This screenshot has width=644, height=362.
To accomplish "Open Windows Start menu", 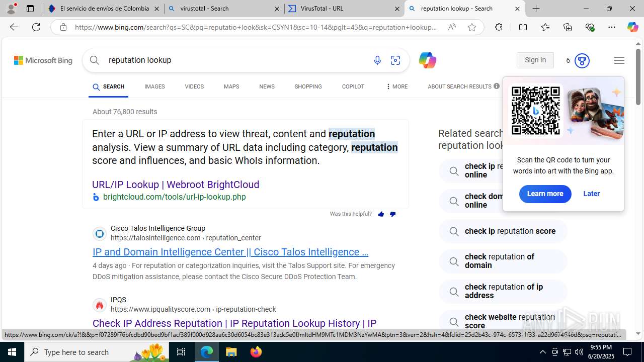I will tap(12, 352).
